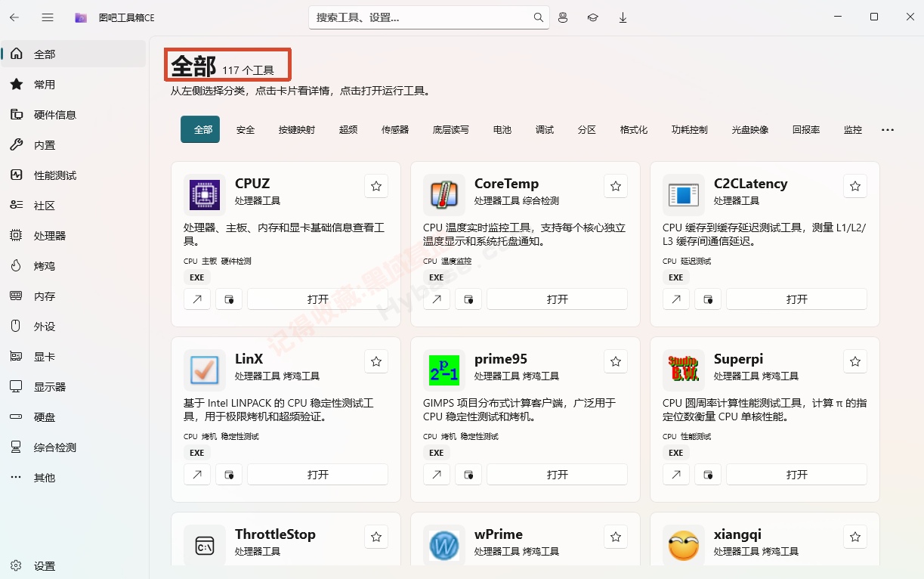Select the 内存 sidebar category
Image resolution: width=924 pixels, height=579 pixels.
coord(74,296)
